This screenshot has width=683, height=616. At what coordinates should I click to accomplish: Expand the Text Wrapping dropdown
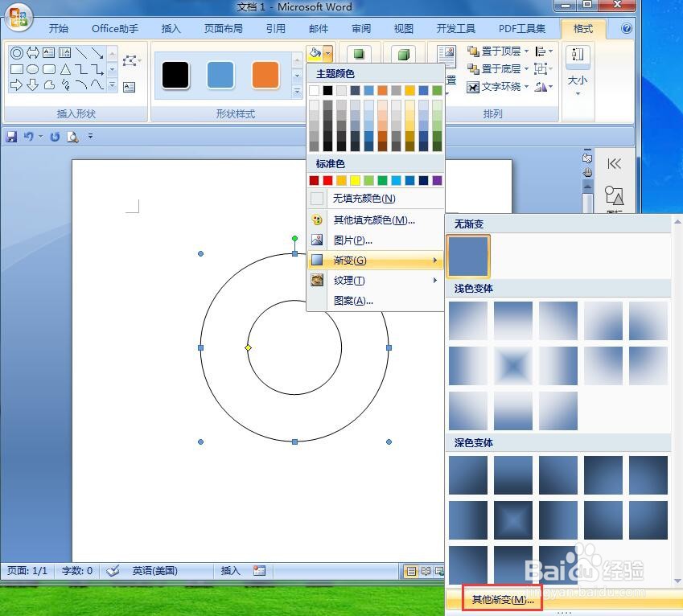(x=526, y=87)
